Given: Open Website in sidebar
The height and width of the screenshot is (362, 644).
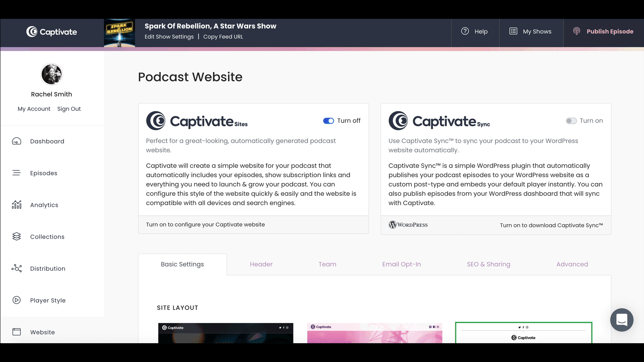Looking at the screenshot, I should tap(42, 332).
